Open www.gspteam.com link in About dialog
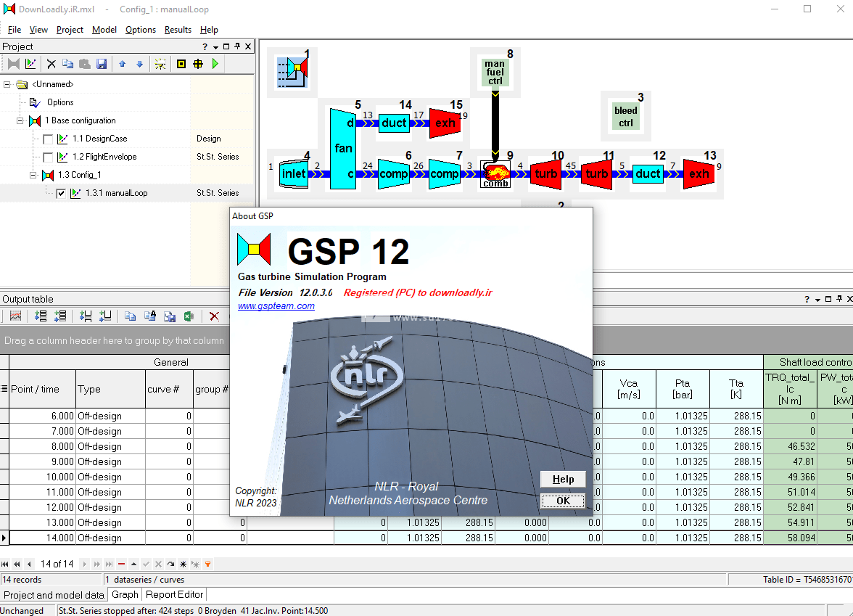 click(x=276, y=306)
